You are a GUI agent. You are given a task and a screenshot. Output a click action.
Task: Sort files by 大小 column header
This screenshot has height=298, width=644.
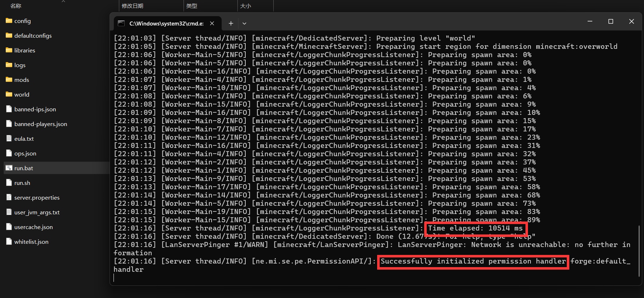click(246, 6)
